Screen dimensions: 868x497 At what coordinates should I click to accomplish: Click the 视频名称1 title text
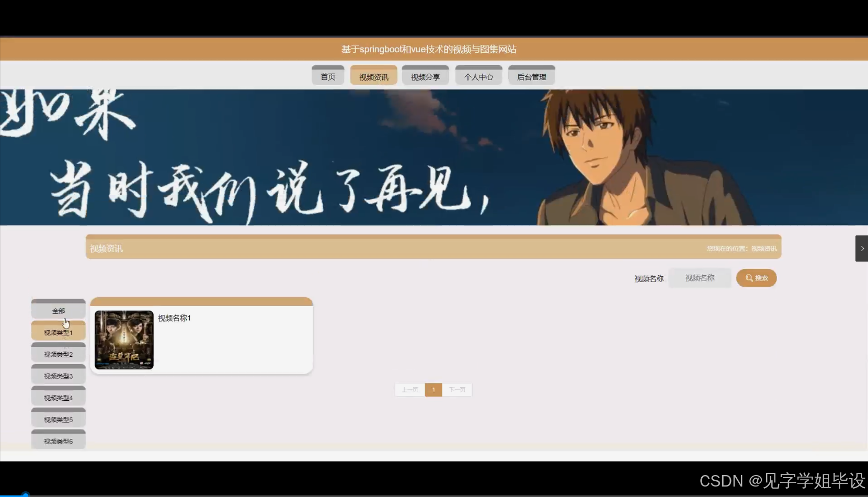[174, 318]
